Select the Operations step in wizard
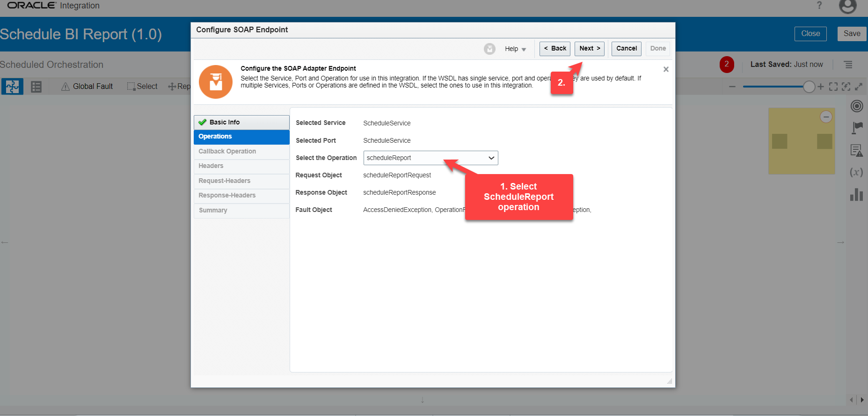The width and height of the screenshot is (868, 416). click(241, 137)
